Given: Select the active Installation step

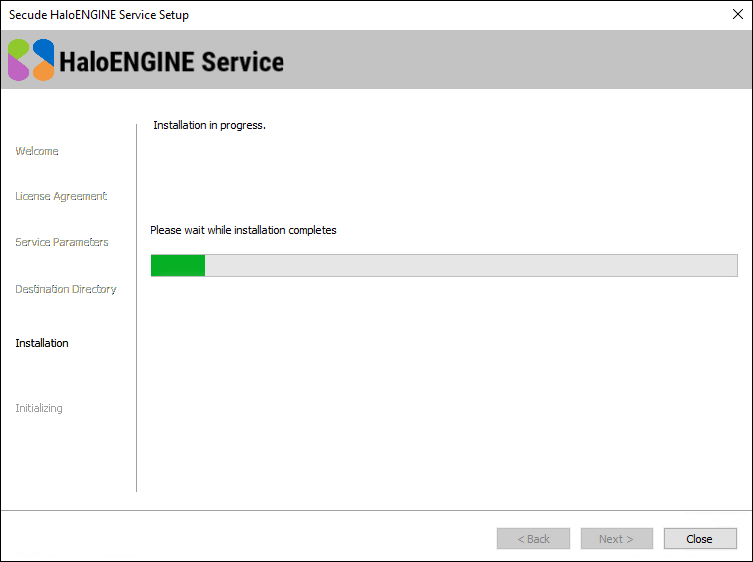Looking at the screenshot, I should click(x=42, y=343).
